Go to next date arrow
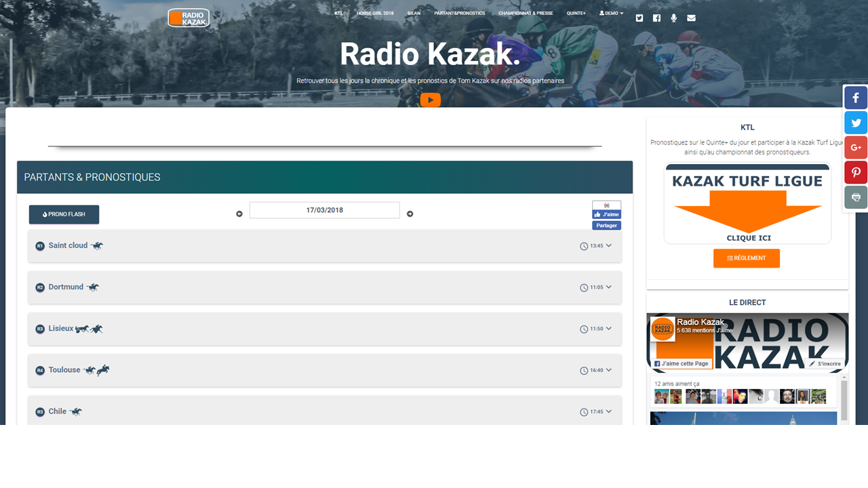This screenshot has width=868, height=488. pos(410,214)
